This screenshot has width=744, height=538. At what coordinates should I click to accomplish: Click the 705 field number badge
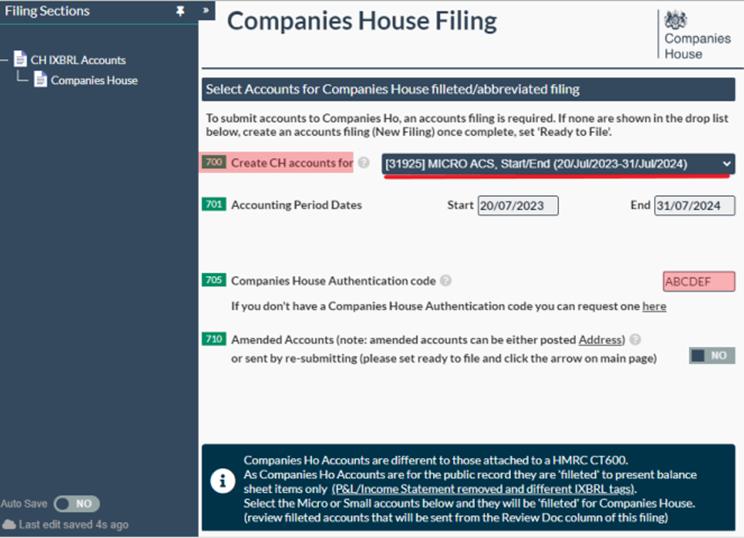(214, 279)
